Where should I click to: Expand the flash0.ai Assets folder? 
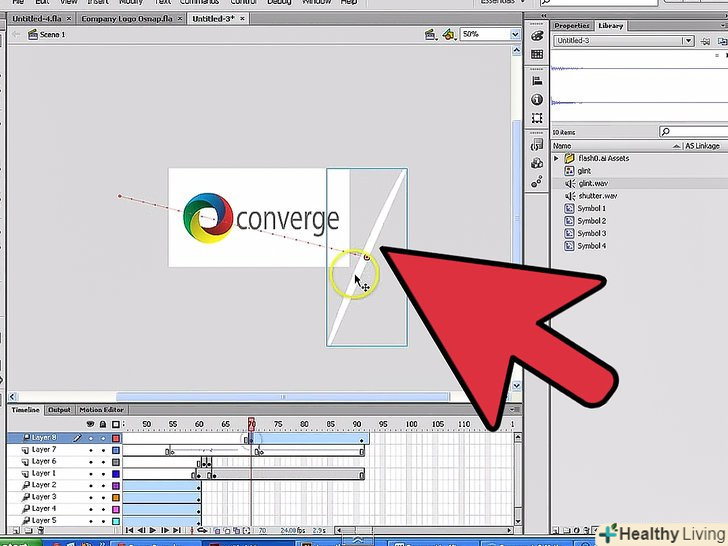[x=556, y=158]
